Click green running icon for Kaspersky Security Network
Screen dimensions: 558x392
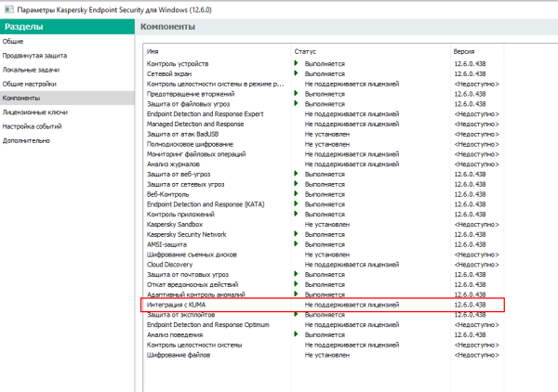pos(296,234)
